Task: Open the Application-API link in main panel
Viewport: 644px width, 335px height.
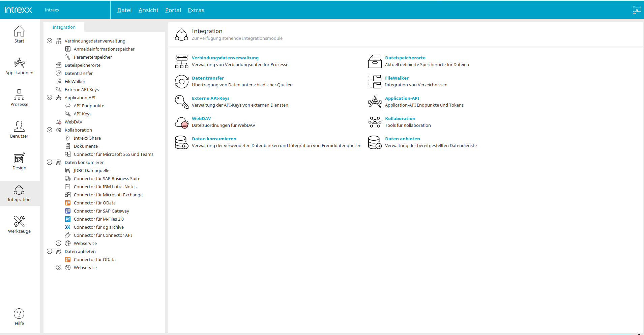Action: (x=402, y=98)
